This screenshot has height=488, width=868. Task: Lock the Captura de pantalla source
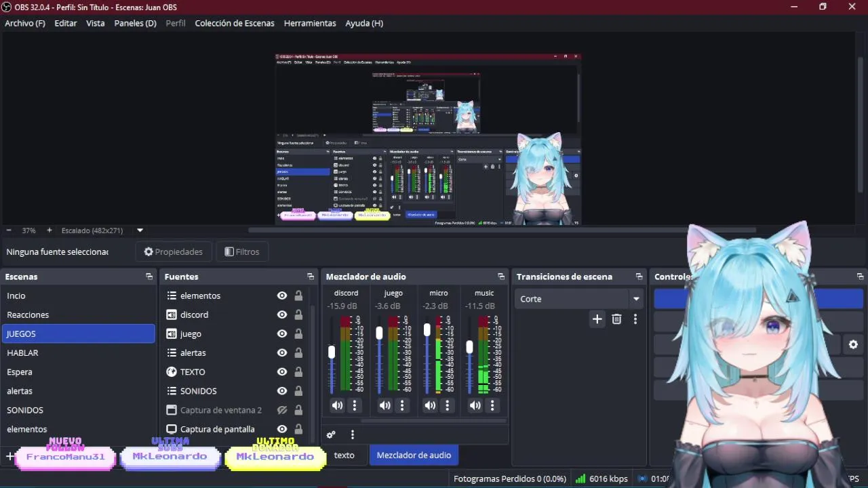coord(298,429)
